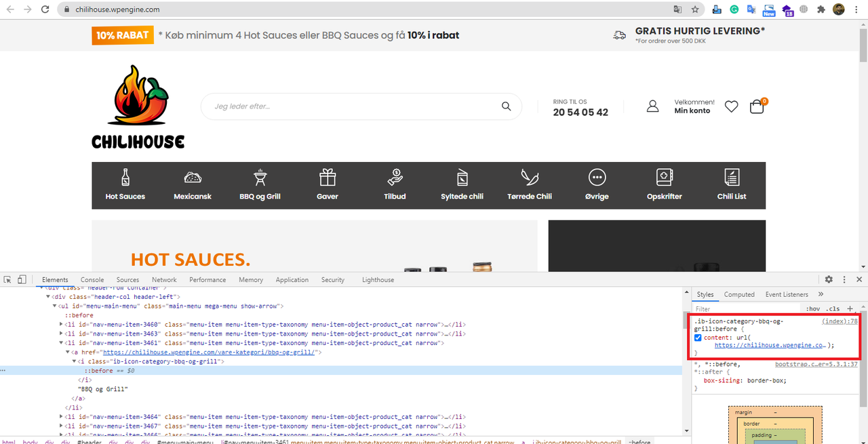Expand the nav-menu-item-3467 li node
Viewport: 868px width, 444px height.
tap(62, 426)
